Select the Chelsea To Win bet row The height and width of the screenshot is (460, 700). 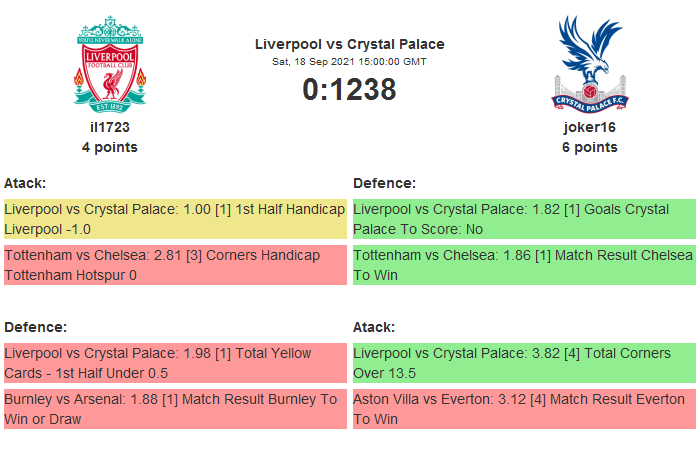tap(524, 265)
